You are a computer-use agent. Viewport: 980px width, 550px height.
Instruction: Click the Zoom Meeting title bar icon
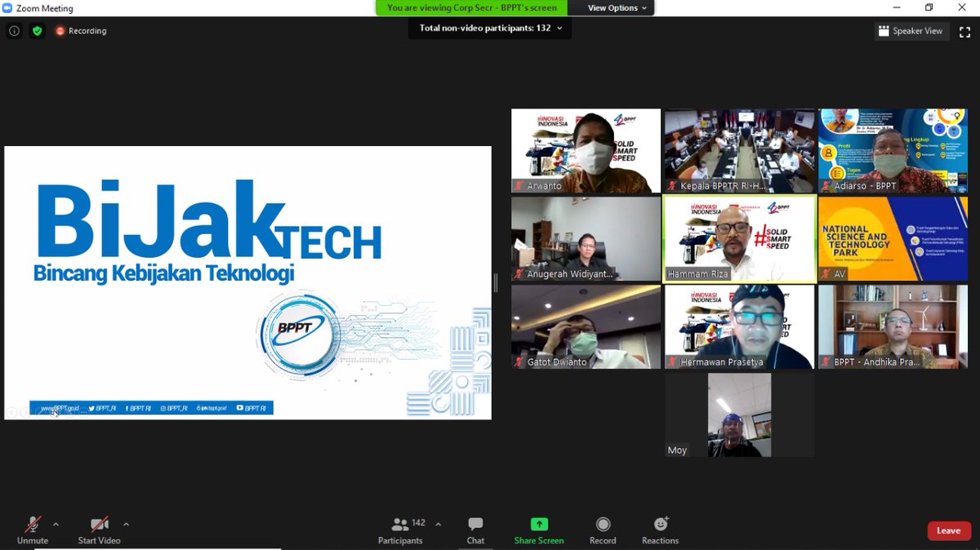click(x=7, y=8)
